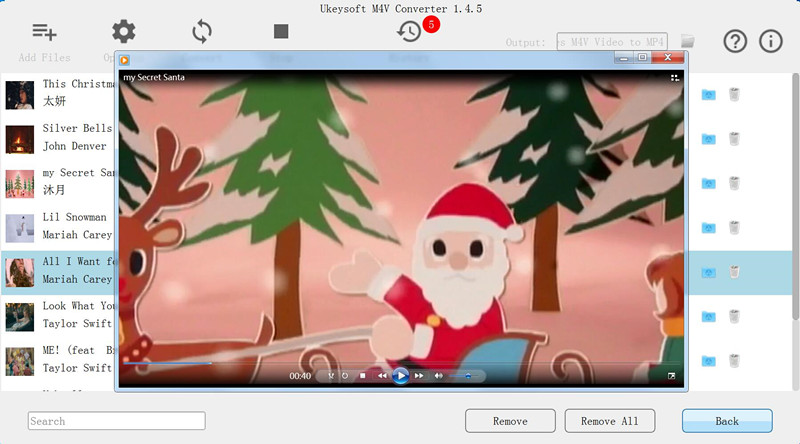Delete Silver Bells row with trash icon
Screen dimensions: 800x444
coord(734,139)
